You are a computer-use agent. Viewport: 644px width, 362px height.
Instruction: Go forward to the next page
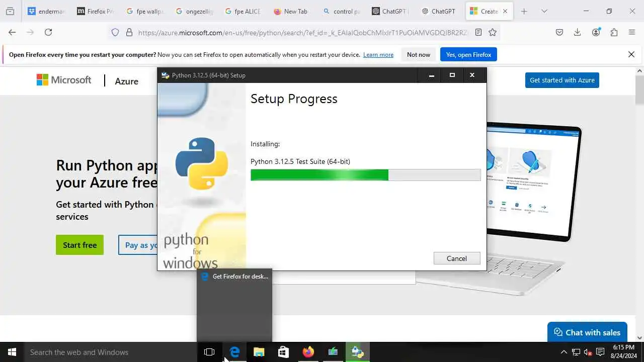coord(30,32)
